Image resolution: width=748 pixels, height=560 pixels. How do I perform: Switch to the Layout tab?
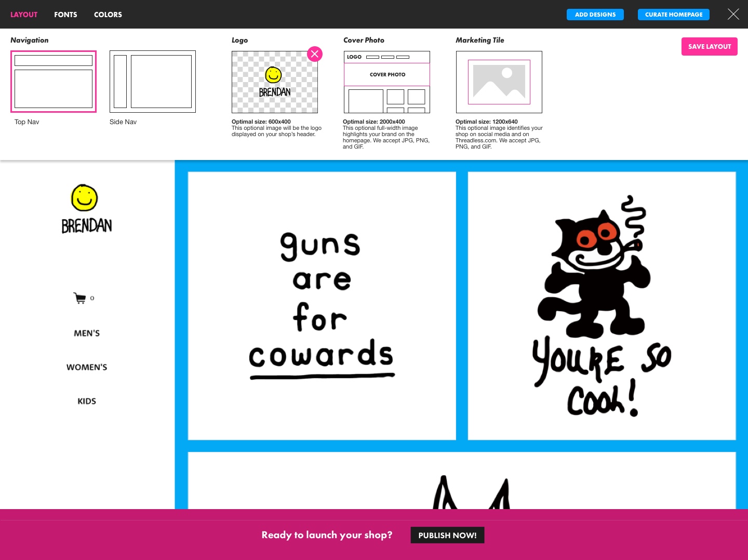click(24, 15)
